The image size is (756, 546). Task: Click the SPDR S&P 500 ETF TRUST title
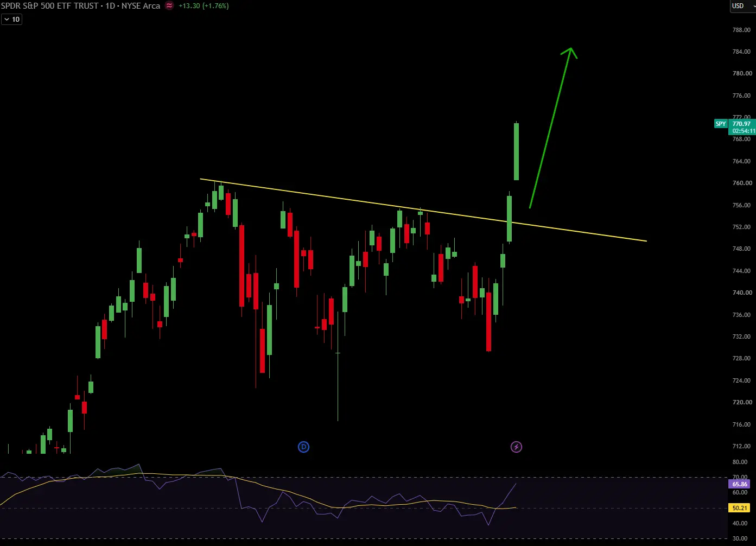tap(49, 6)
